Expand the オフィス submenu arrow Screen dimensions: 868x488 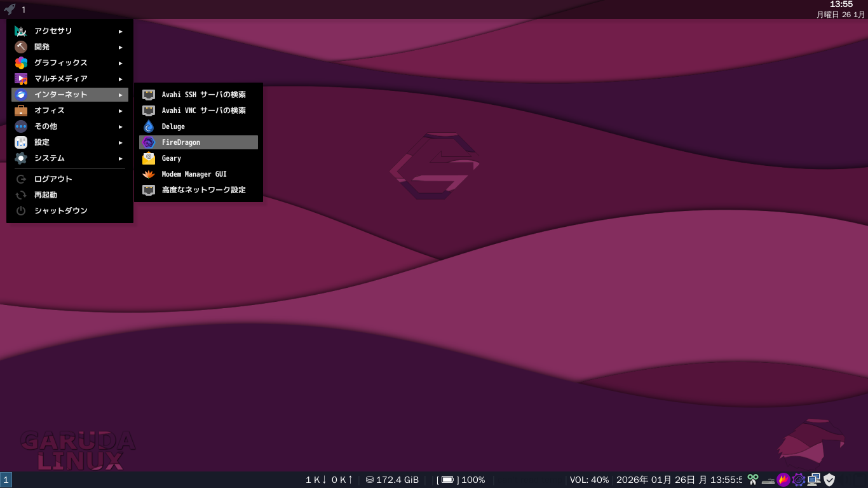120,111
